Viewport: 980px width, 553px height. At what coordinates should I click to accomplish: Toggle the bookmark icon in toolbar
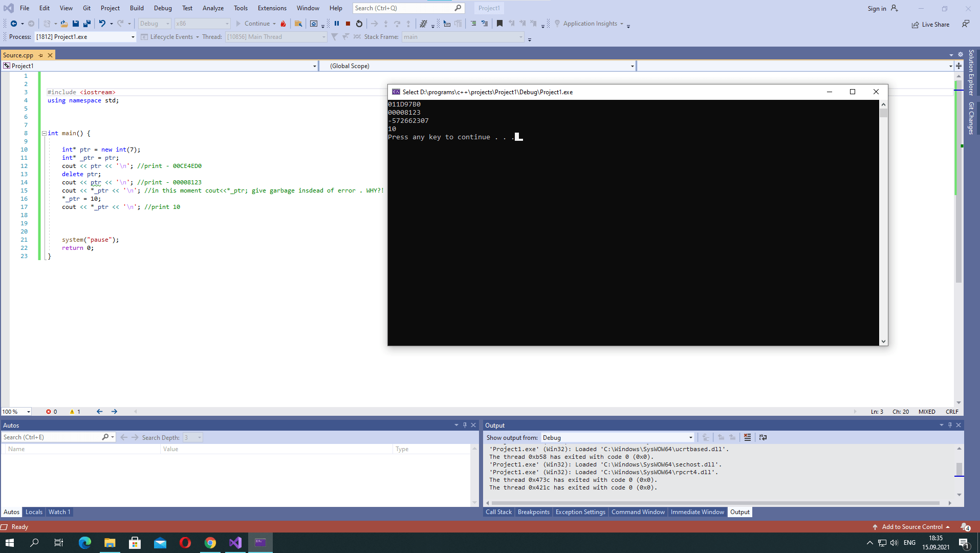point(500,24)
